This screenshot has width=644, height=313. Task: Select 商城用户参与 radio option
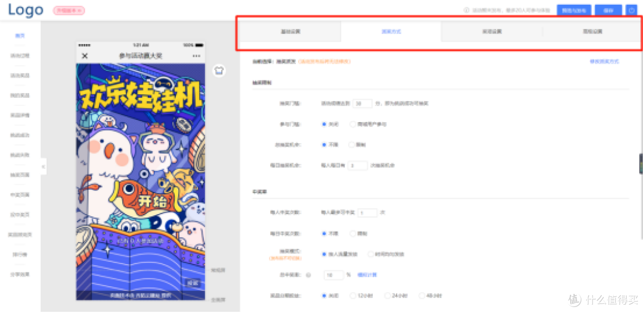click(x=352, y=124)
